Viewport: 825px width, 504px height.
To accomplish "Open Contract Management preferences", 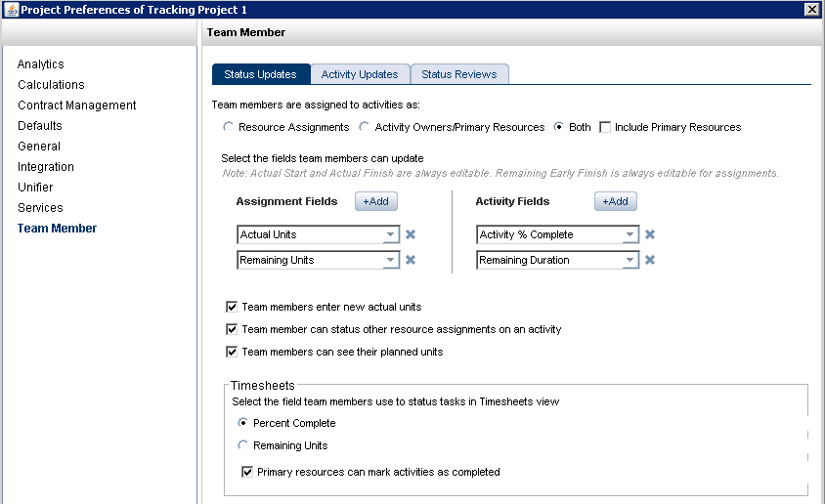I will pyautogui.click(x=77, y=105).
